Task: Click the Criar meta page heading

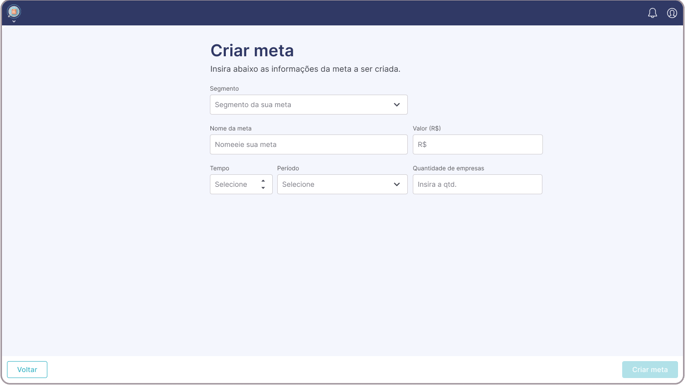Action: pyautogui.click(x=252, y=51)
